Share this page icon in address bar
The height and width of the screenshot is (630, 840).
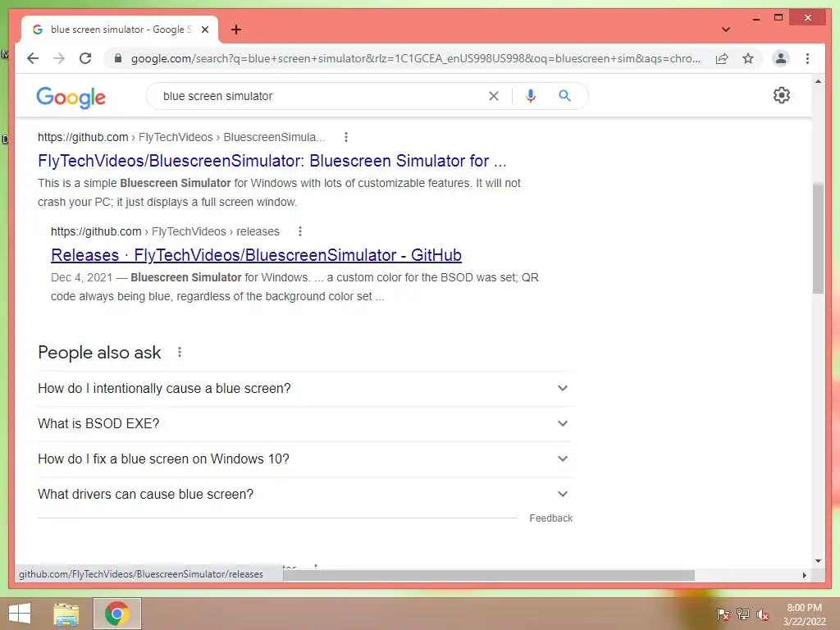click(722, 58)
